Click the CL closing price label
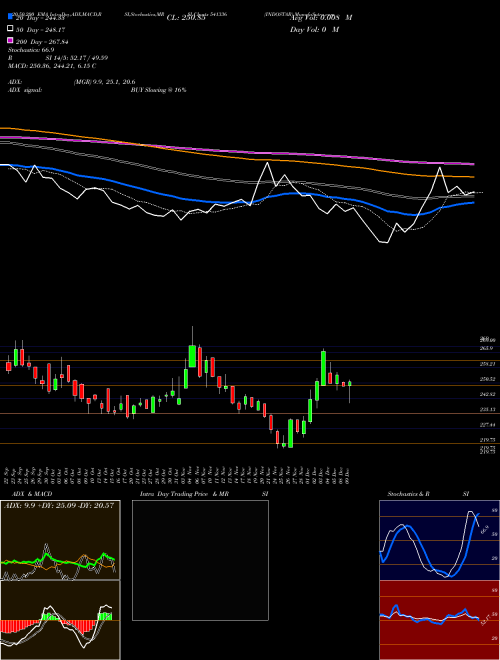The height and width of the screenshot is (660, 500). click(x=186, y=18)
